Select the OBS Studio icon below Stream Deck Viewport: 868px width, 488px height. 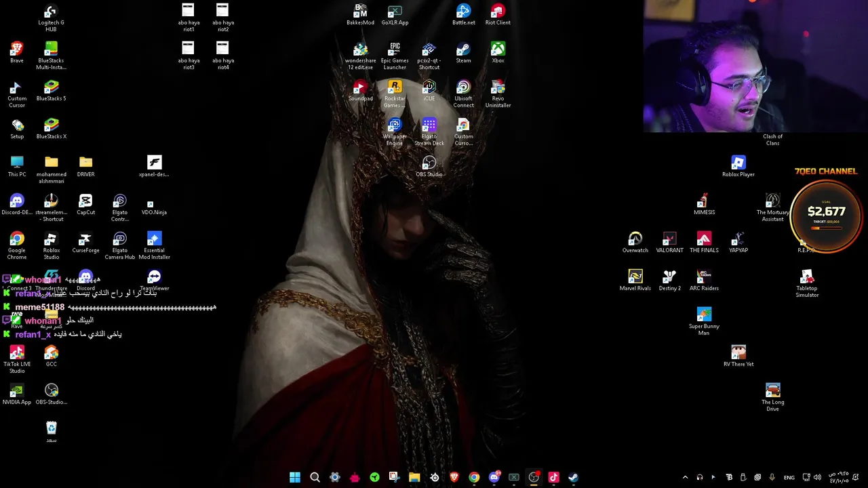(429, 167)
